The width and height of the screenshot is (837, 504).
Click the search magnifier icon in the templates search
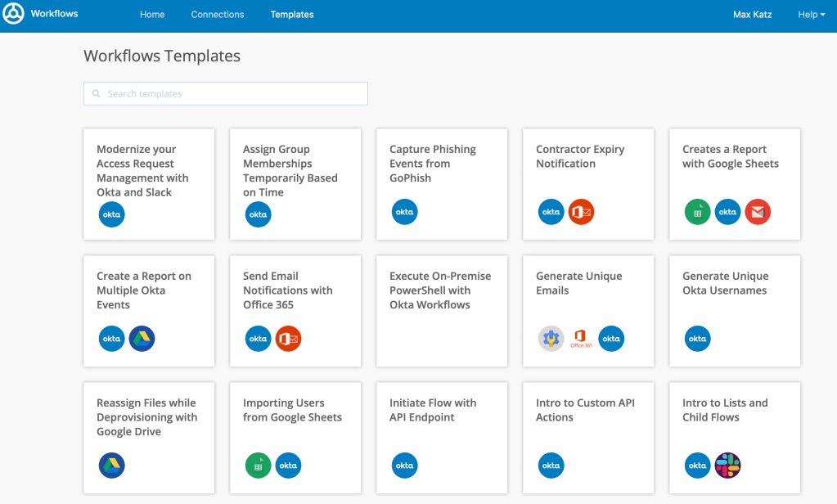coord(97,94)
